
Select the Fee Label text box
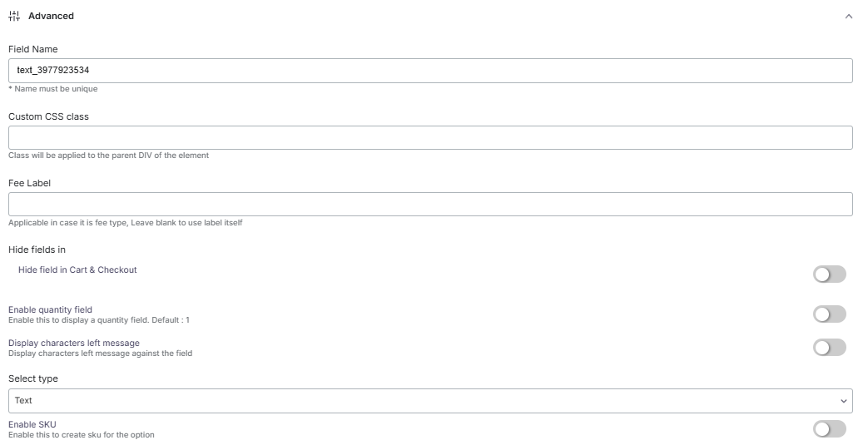point(430,205)
